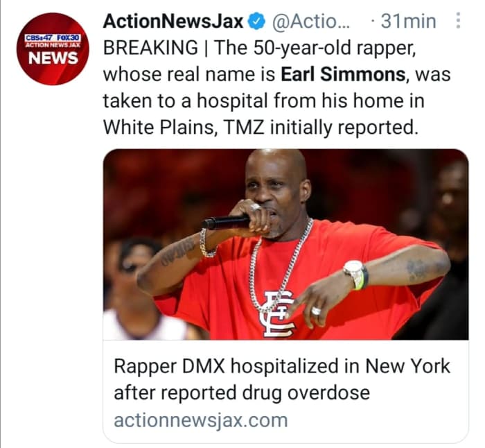
Task: Click the 'taken to a hospital' tweet line
Action: 263,101
